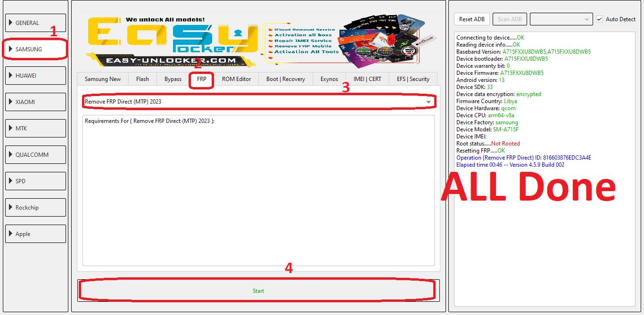Image resolution: width=644 pixels, height=315 pixels.
Task: Expand the Apple category arrow
Action: click(11, 234)
